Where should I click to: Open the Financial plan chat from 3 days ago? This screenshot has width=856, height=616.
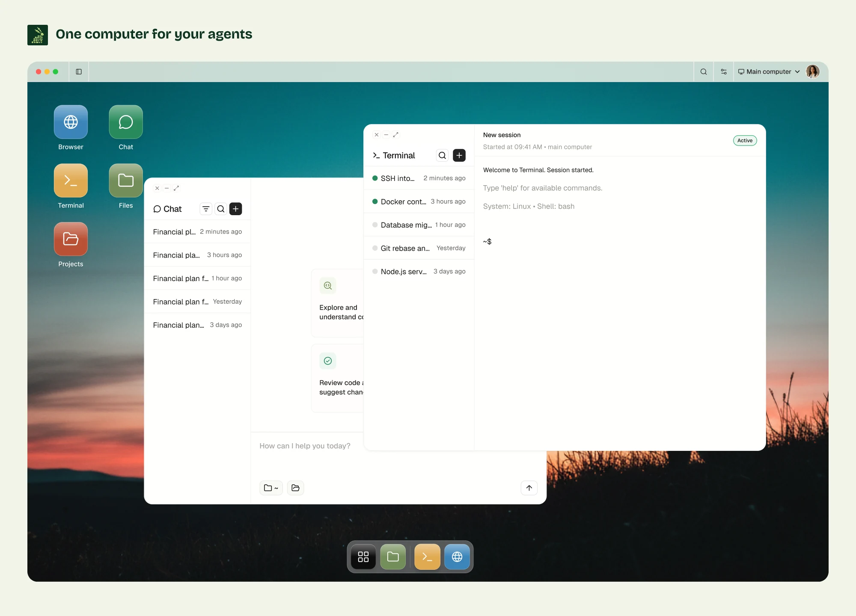(x=197, y=325)
